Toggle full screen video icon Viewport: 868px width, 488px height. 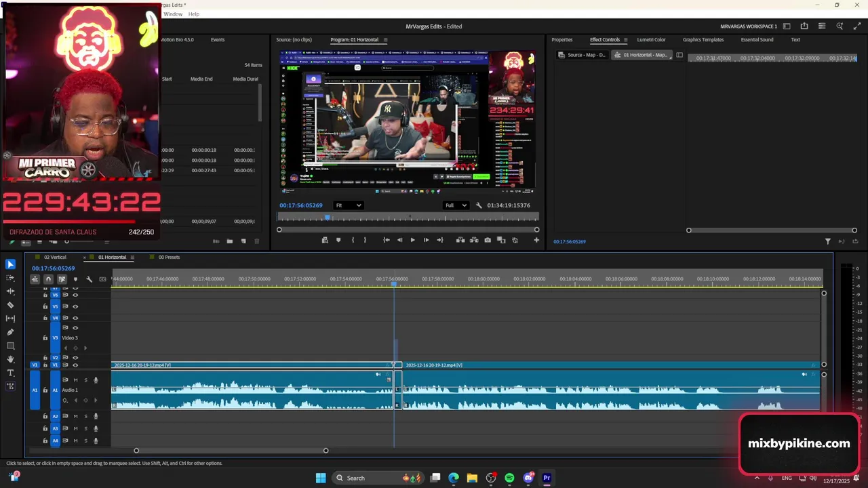pos(858,26)
